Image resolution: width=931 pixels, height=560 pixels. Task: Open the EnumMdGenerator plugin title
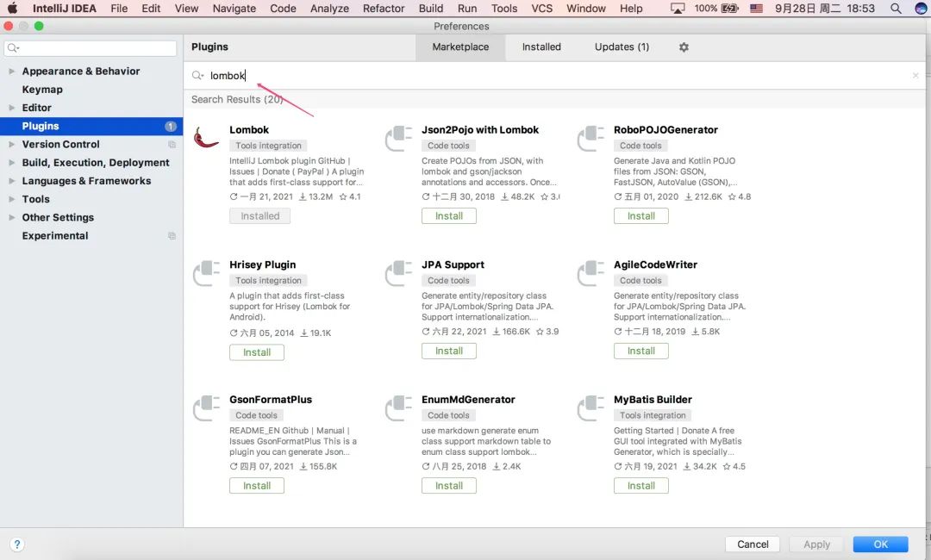coord(468,400)
